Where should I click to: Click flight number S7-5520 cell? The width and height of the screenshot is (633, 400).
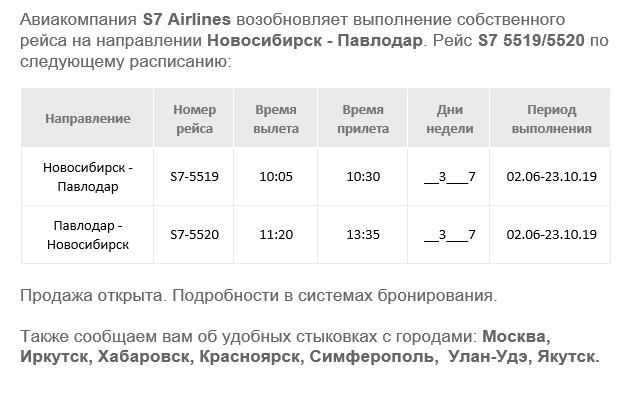195,235
